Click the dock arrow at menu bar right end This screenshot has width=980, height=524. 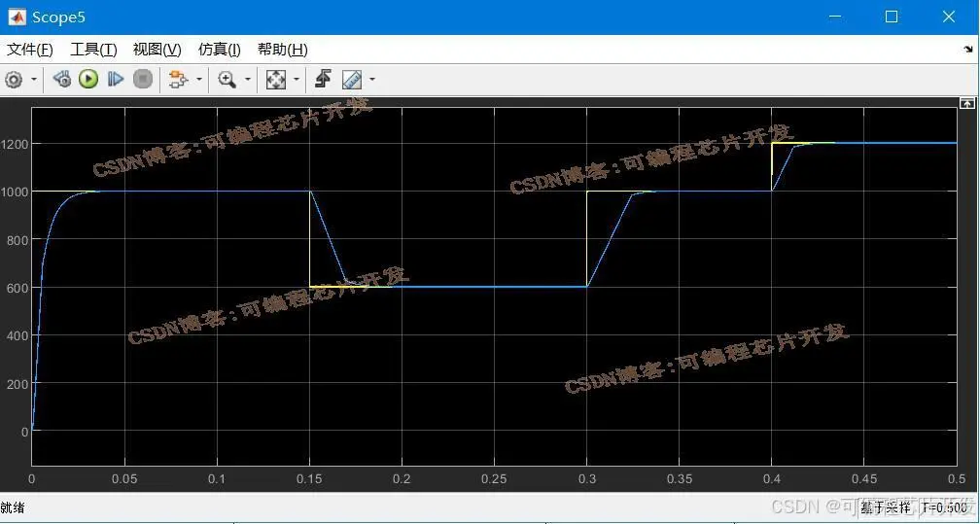[968, 50]
